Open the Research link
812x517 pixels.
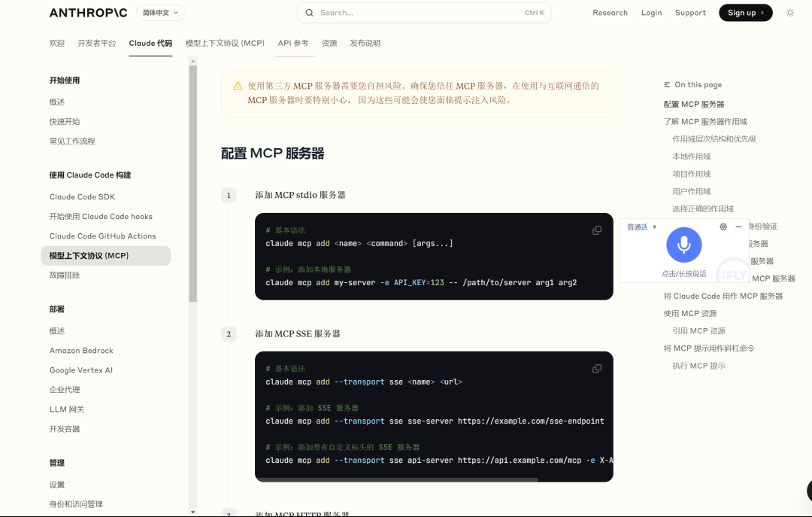coord(610,13)
